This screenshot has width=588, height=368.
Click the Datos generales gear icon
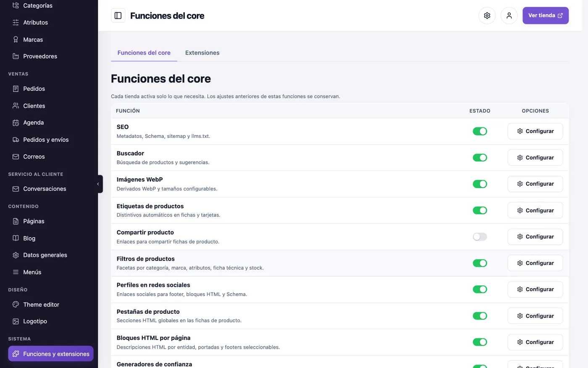(x=16, y=255)
